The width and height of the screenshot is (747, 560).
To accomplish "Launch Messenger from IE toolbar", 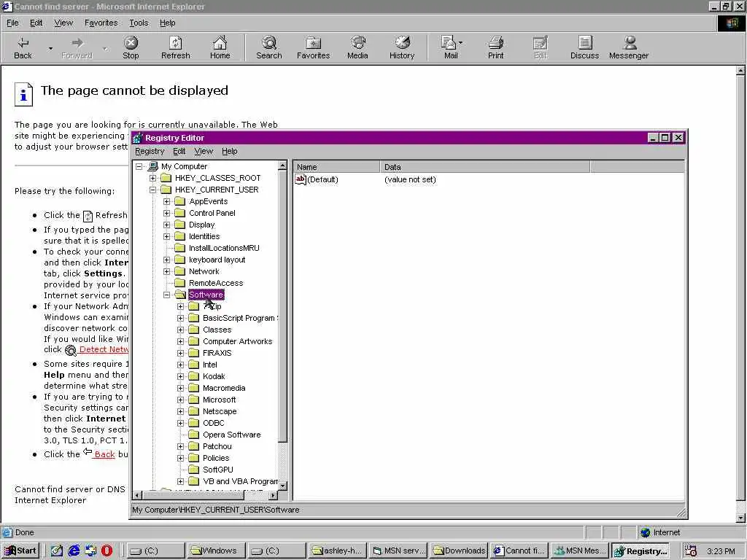I will click(629, 47).
